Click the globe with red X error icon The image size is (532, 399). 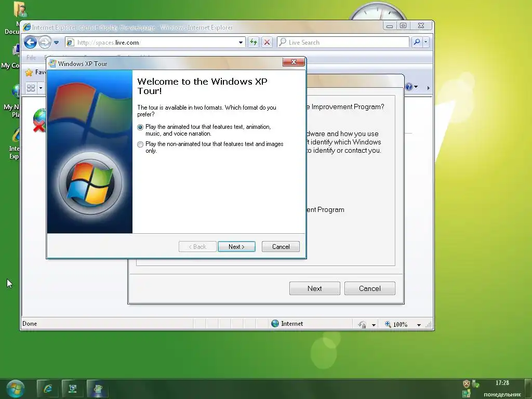(39, 120)
